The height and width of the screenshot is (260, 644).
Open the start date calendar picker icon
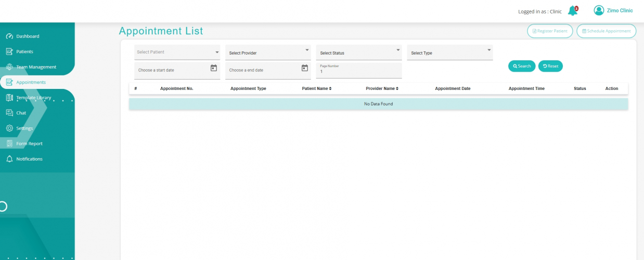(x=213, y=68)
